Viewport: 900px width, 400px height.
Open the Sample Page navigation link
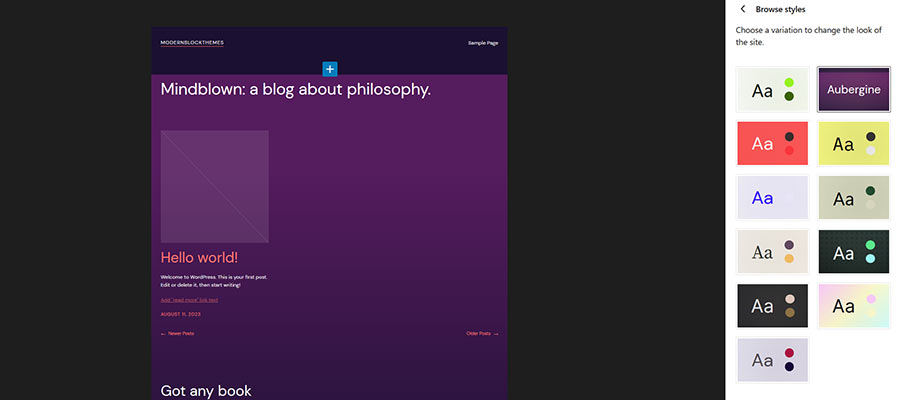[482, 43]
